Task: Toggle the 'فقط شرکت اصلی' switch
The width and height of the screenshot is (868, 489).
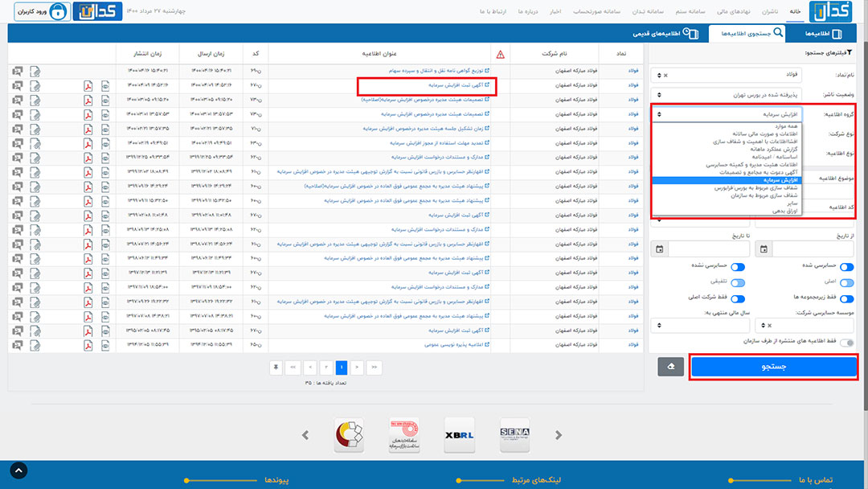Action: [x=737, y=299]
